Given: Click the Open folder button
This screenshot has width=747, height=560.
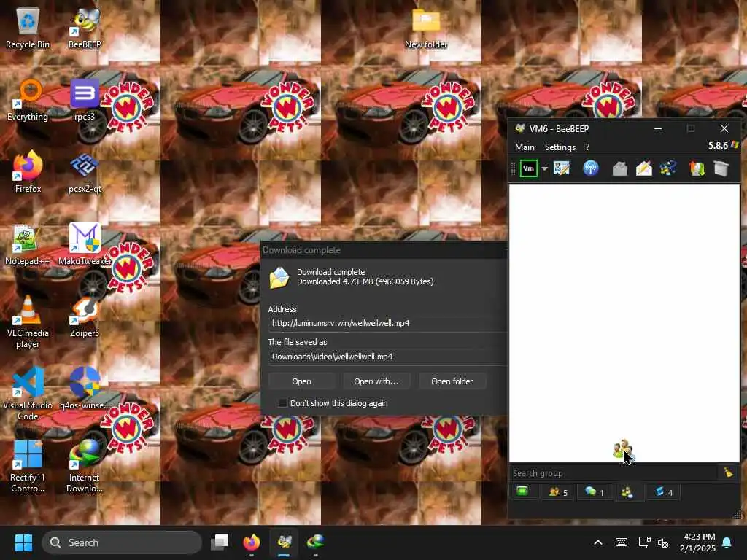Looking at the screenshot, I should pos(452,381).
